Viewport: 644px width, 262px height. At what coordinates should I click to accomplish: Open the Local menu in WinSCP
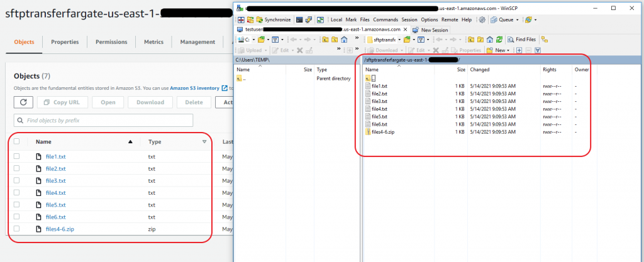336,19
